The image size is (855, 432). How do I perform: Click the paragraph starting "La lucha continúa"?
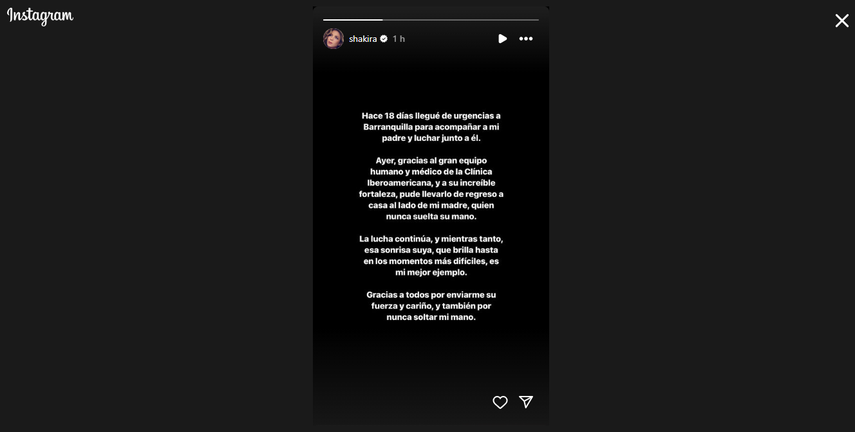431,255
